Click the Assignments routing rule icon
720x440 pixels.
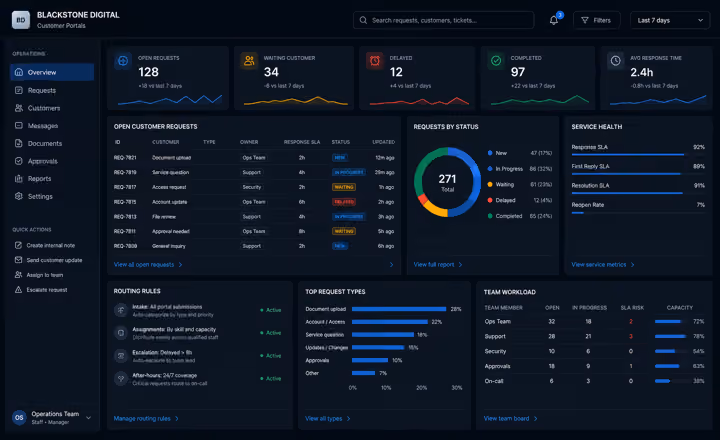(121, 333)
